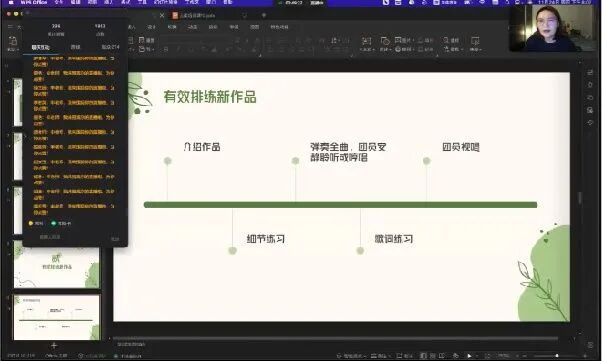Switch to reading view icon

click(x=442, y=356)
